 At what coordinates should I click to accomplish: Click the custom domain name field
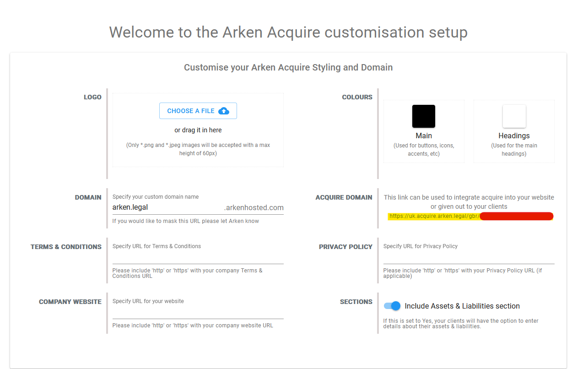pyautogui.click(x=167, y=207)
